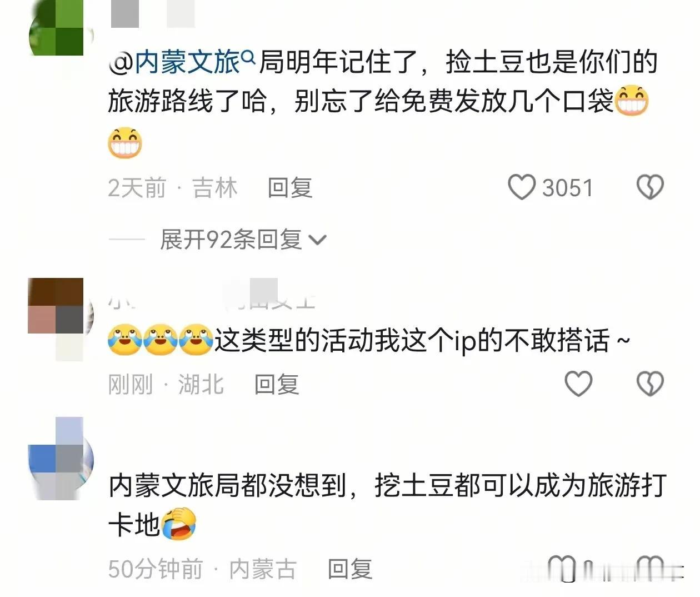Tap the 3051 like count number
The image size is (700, 597).
point(568,188)
